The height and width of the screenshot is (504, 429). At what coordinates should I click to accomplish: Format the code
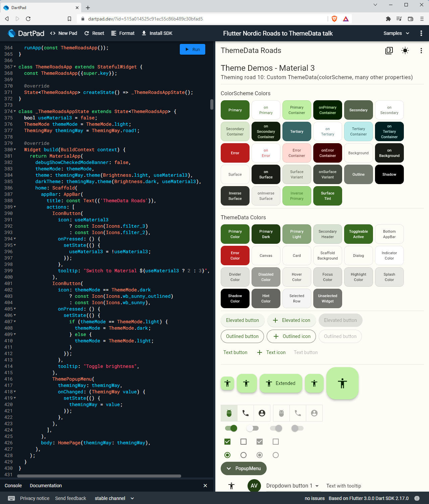pyautogui.click(x=123, y=33)
